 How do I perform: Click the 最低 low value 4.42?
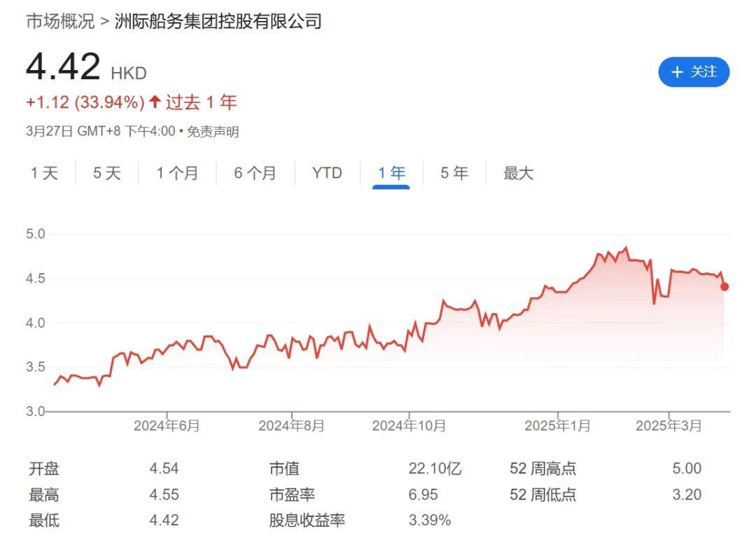[164, 520]
